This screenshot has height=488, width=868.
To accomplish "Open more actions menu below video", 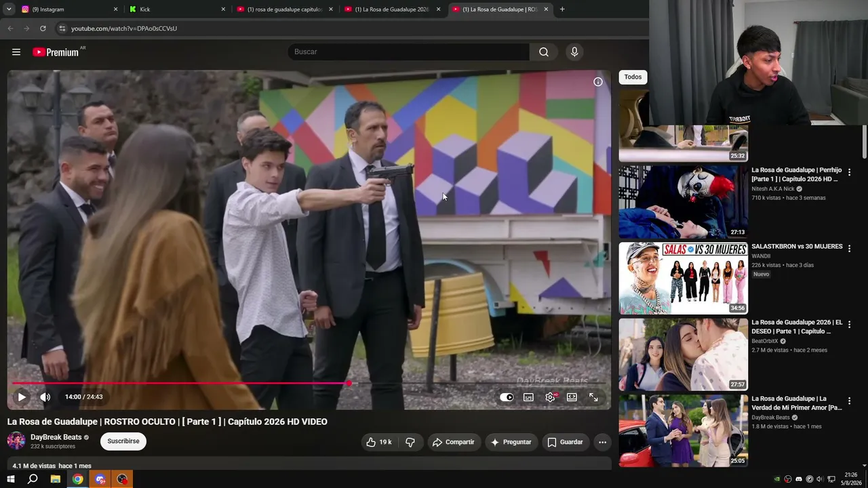I will (x=602, y=442).
